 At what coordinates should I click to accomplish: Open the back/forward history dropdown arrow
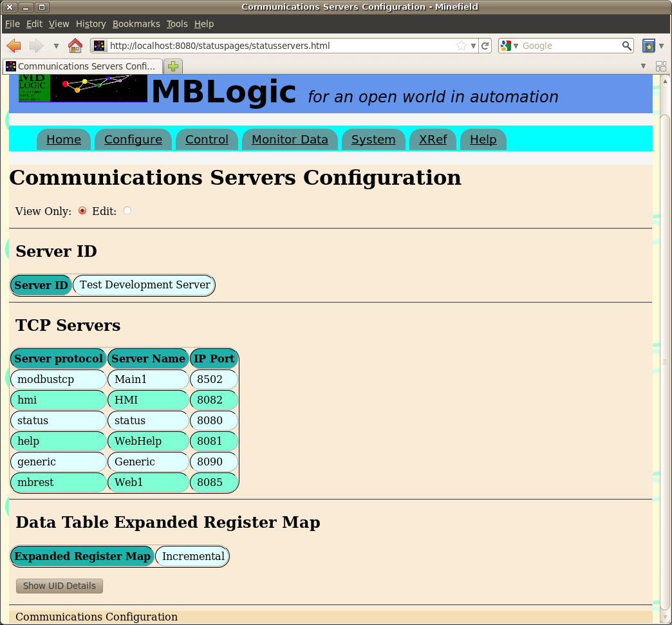(x=56, y=46)
